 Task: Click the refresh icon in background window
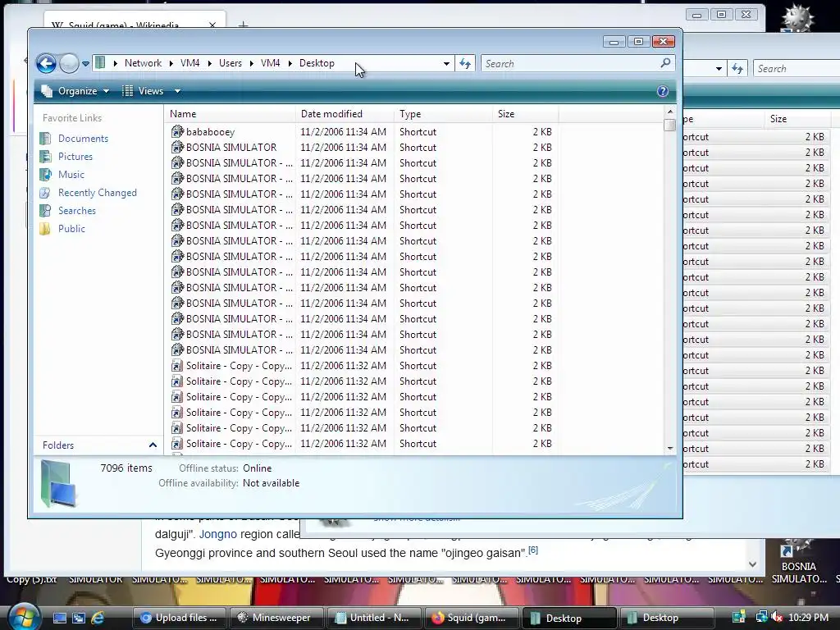coord(737,69)
